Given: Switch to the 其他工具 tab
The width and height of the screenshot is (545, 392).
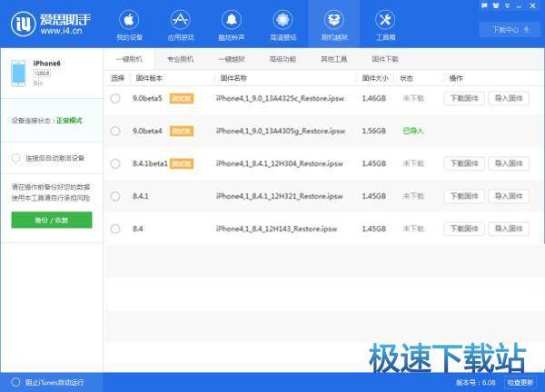Looking at the screenshot, I should click(x=334, y=59).
